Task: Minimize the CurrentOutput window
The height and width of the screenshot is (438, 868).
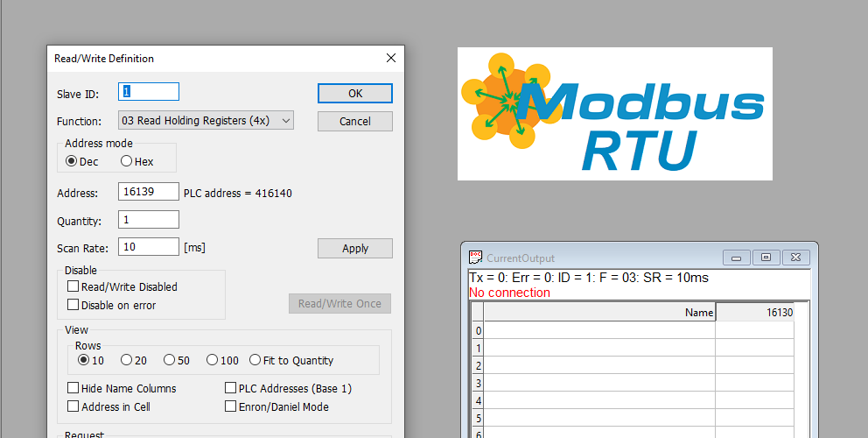Action: click(736, 258)
